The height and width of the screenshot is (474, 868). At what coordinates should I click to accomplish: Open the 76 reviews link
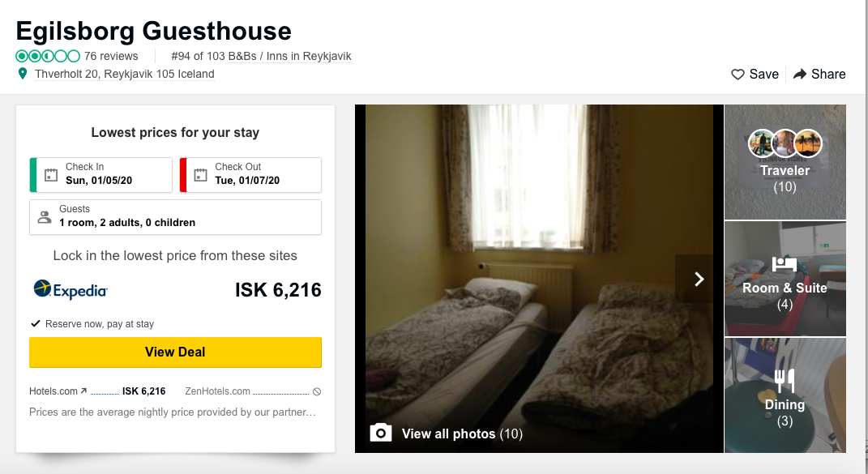pyautogui.click(x=111, y=56)
